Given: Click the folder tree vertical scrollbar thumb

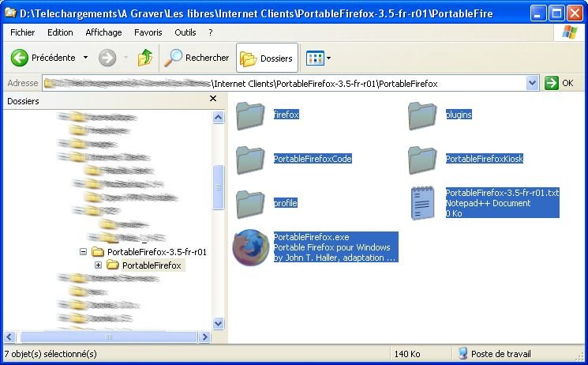Looking at the screenshot, I should coord(219,187).
